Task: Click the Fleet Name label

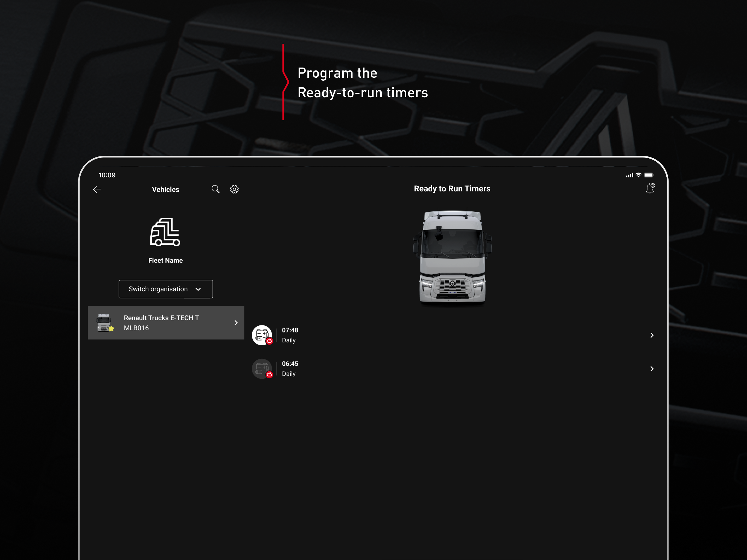Action: point(165,260)
